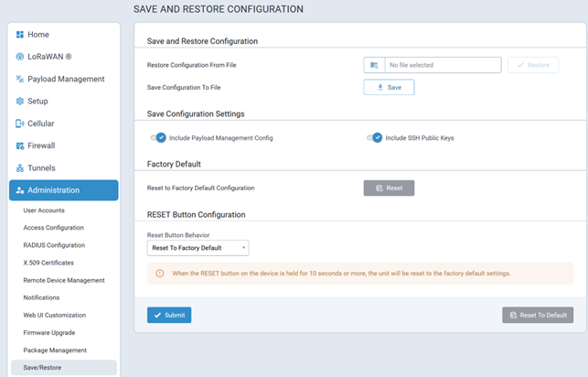
Task: Click the Setup gear icon
Action: (x=20, y=102)
